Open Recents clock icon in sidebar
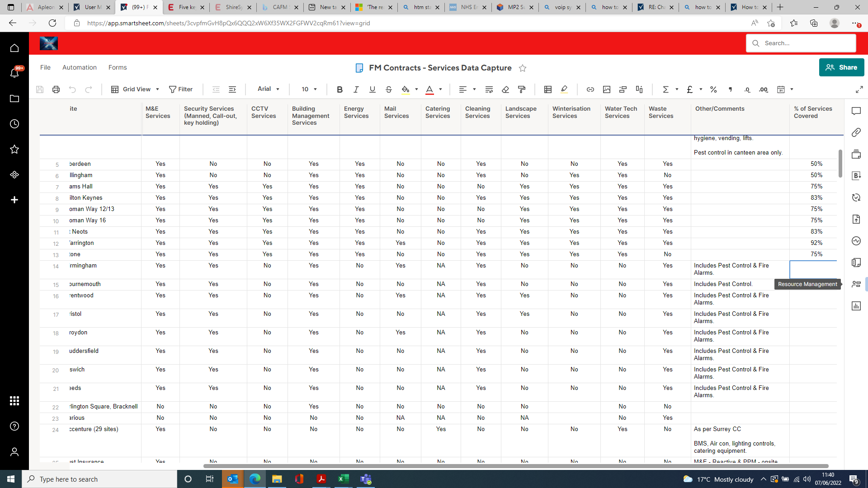The width and height of the screenshot is (868, 488). [14, 124]
